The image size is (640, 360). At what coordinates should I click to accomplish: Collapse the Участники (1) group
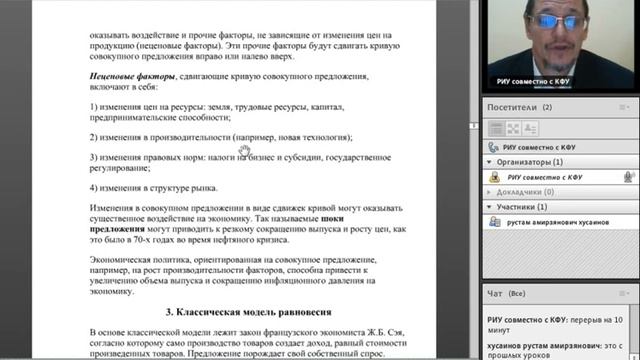pyautogui.click(x=489, y=207)
